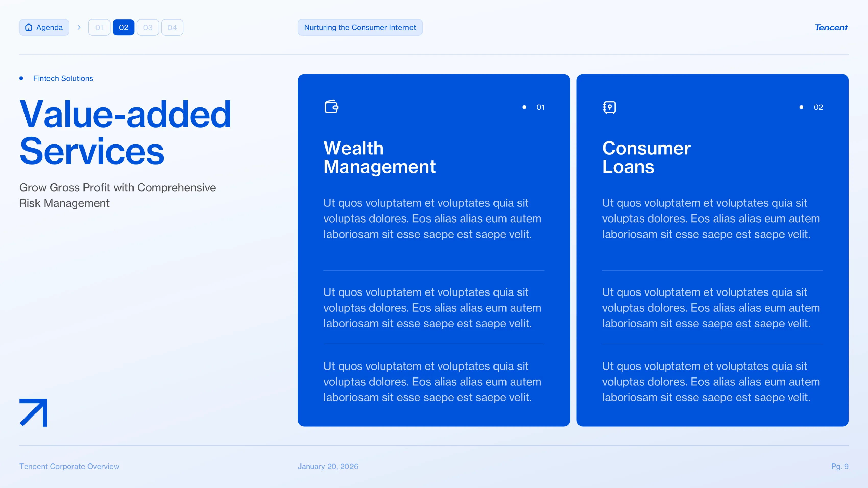This screenshot has height=488, width=868.
Task: Open section 04 tab
Action: (172, 27)
